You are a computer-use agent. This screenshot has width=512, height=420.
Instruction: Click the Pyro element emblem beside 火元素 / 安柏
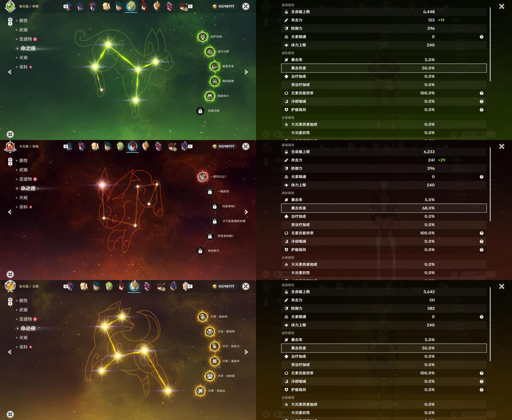pos(10,146)
